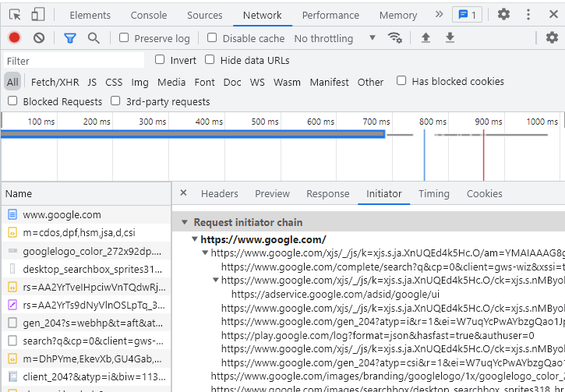Stop recording network log with red button
This screenshot has width=565, height=392.
coord(14,38)
